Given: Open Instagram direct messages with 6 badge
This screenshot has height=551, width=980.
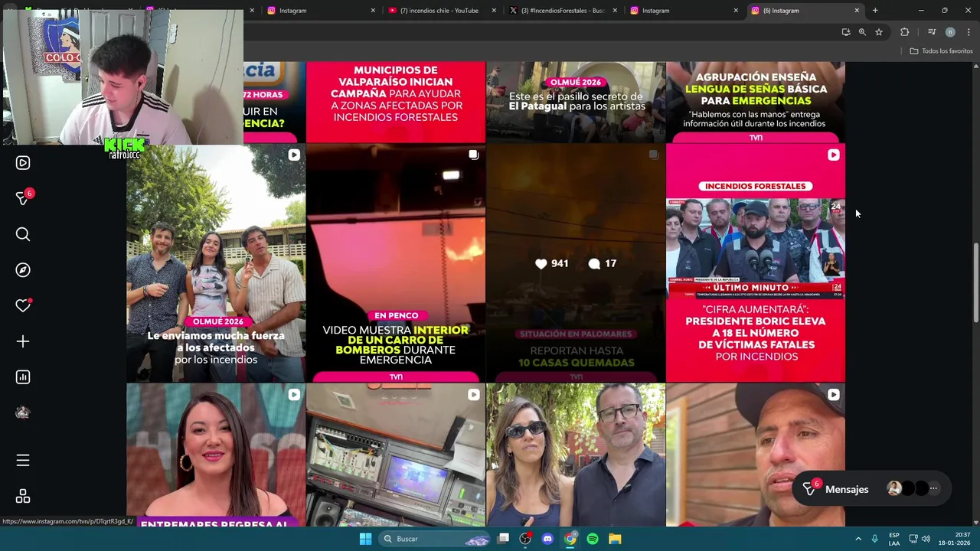Looking at the screenshot, I should point(23,198).
